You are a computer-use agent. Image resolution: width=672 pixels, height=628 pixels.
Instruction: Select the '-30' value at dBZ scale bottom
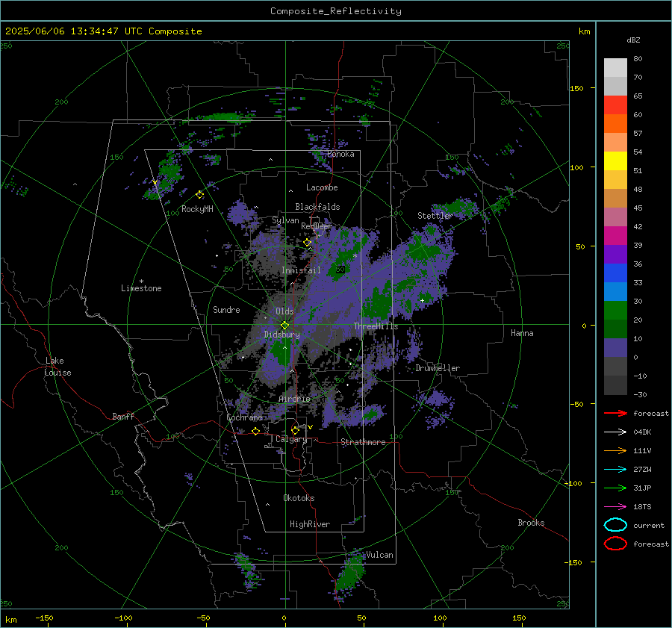point(640,394)
